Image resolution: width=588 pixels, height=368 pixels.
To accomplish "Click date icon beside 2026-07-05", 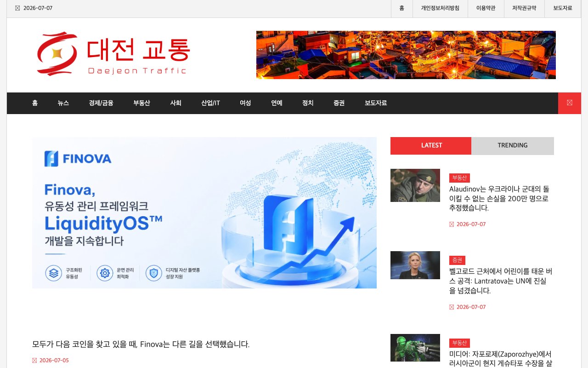I will [x=34, y=361].
